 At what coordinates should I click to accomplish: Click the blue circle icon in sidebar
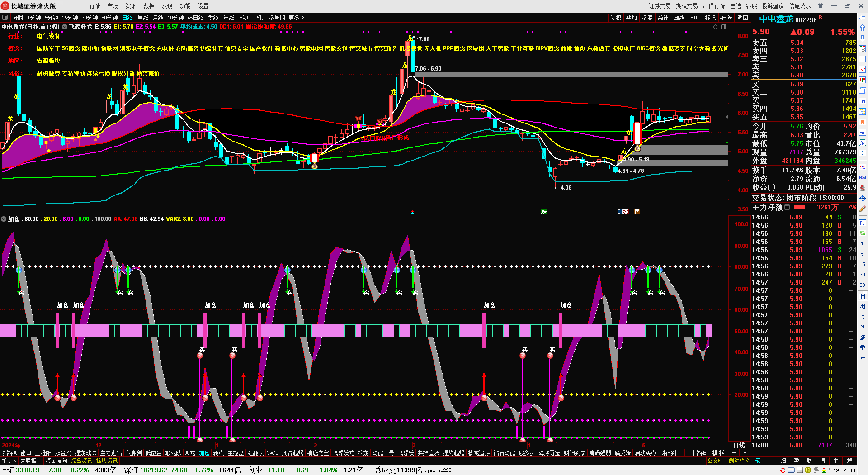tap(863, 153)
